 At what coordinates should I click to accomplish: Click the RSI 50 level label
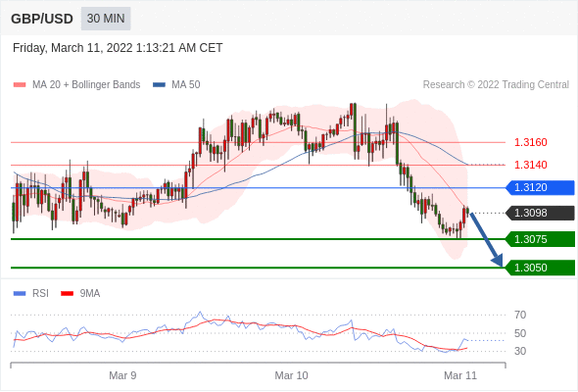pyautogui.click(x=520, y=333)
